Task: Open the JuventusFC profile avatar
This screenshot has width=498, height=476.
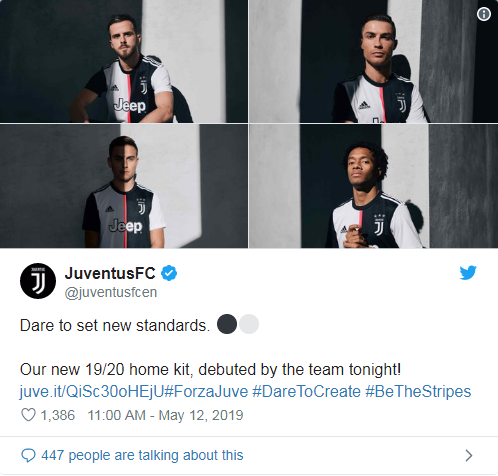Action: coord(38,281)
